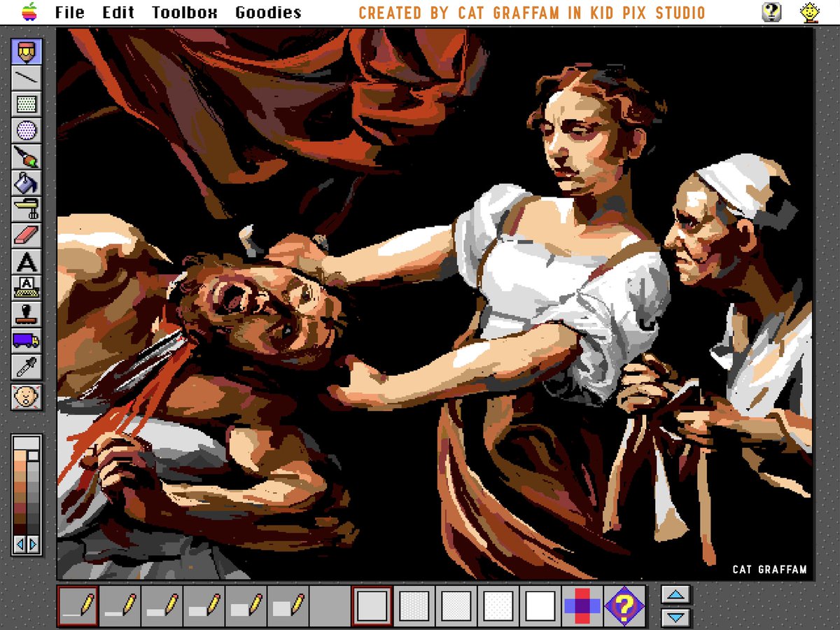Click the red and blue cross option

coord(582,605)
